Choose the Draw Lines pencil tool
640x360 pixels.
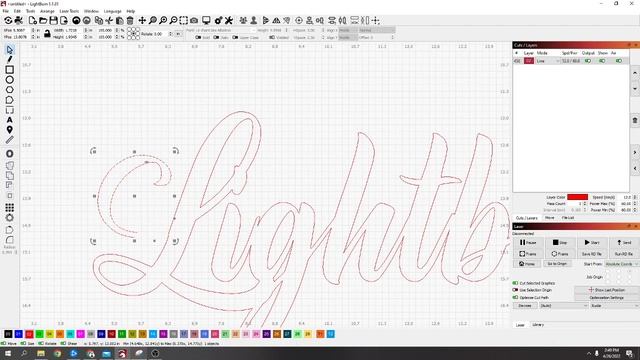pyautogui.click(x=9, y=60)
